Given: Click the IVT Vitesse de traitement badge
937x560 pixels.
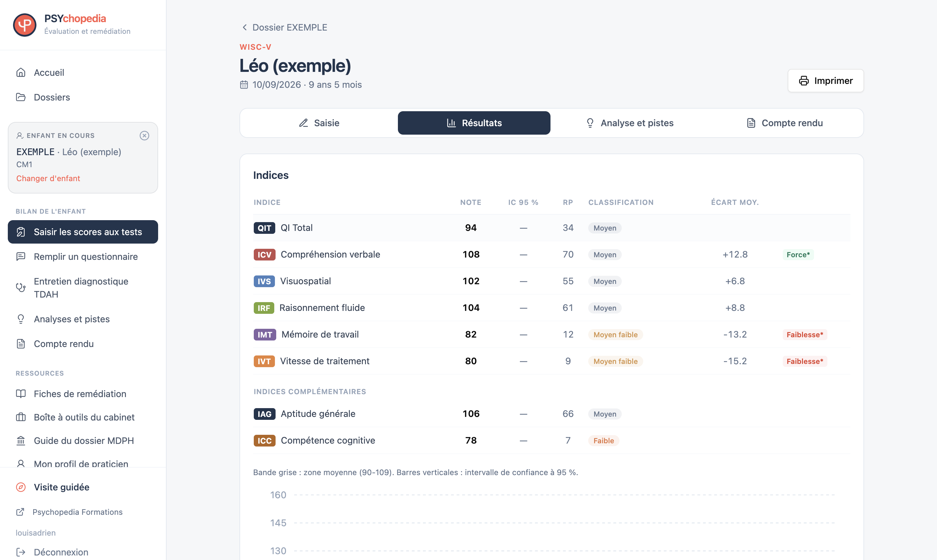Looking at the screenshot, I should coord(264,362).
